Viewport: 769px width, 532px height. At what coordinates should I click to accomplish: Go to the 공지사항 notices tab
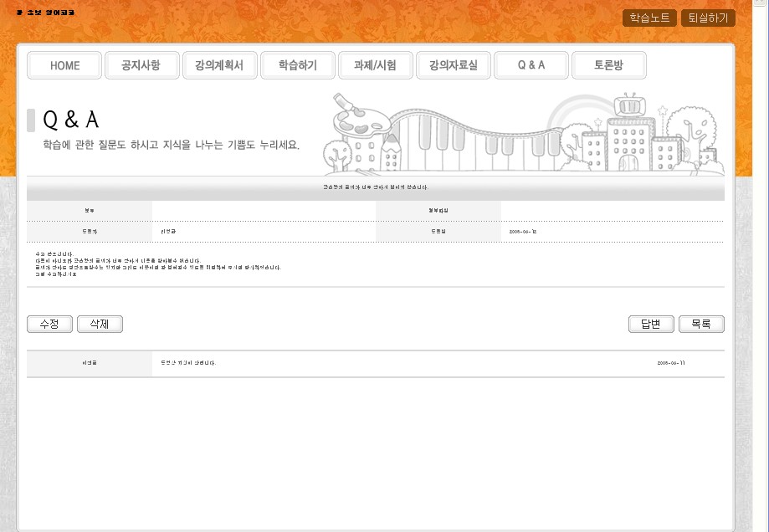click(141, 65)
